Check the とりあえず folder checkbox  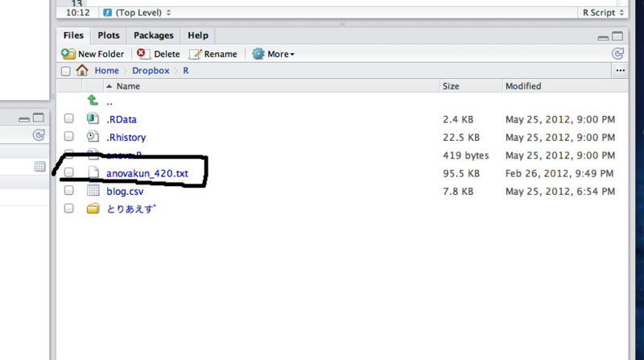pyautogui.click(x=68, y=209)
